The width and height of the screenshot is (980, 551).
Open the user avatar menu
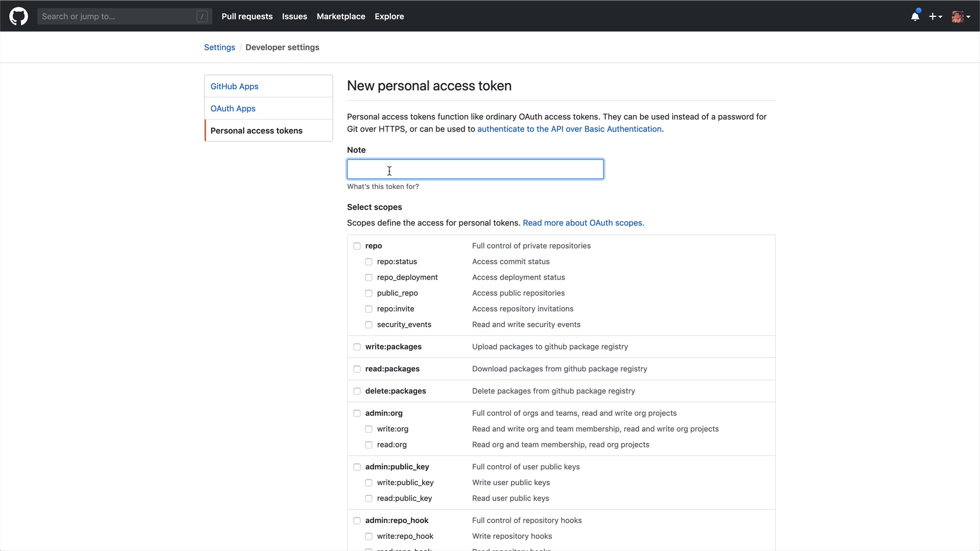[960, 16]
